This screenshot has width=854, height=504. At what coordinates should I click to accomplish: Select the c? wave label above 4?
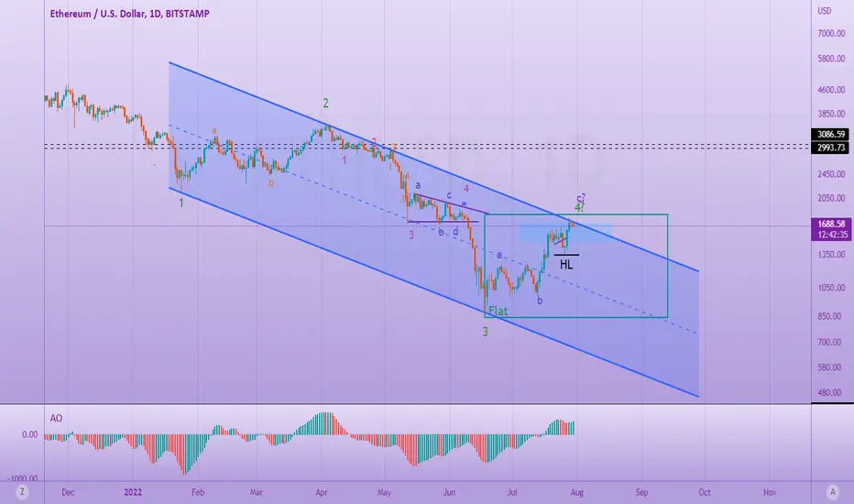(x=581, y=198)
